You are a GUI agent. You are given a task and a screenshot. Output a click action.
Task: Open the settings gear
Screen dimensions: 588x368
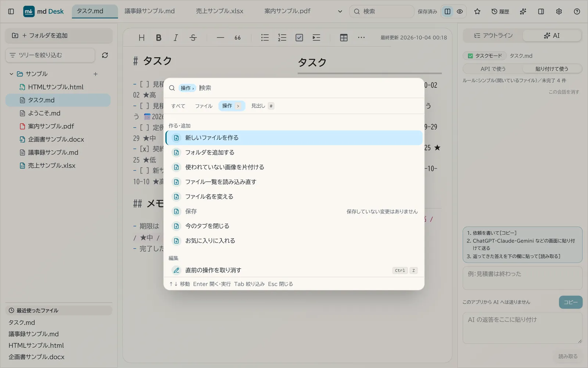click(559, 11)
